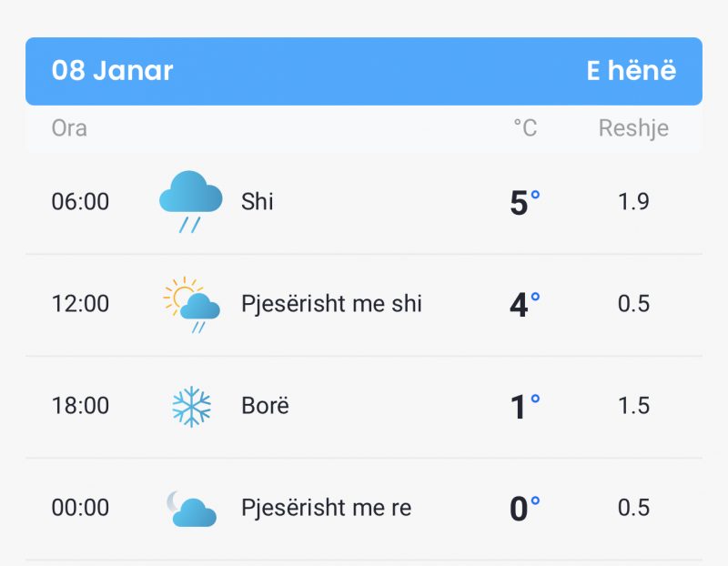Click the 5° temperature value
Image resolution: width=728 pixels, height=566 pixels.
(525, 202)
